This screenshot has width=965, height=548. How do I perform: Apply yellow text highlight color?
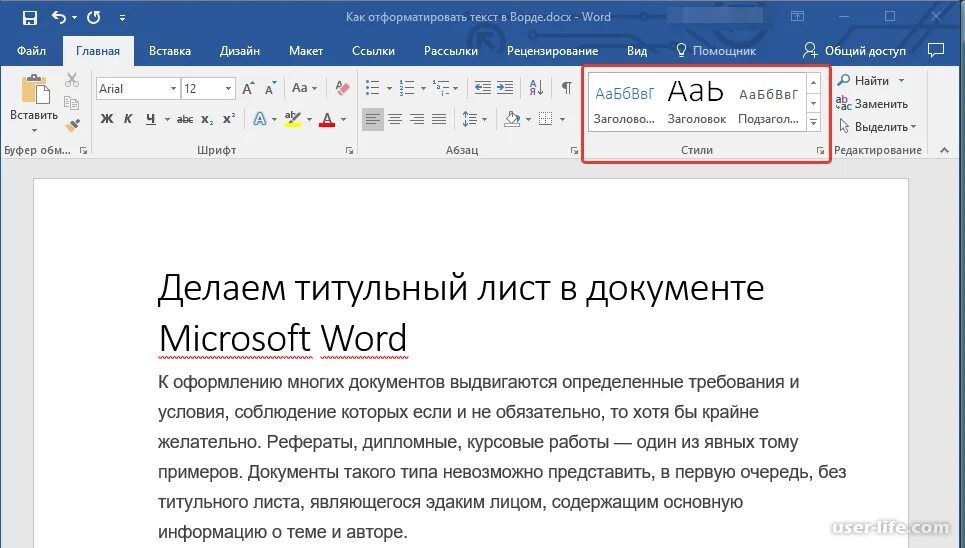tap(293, 119)
